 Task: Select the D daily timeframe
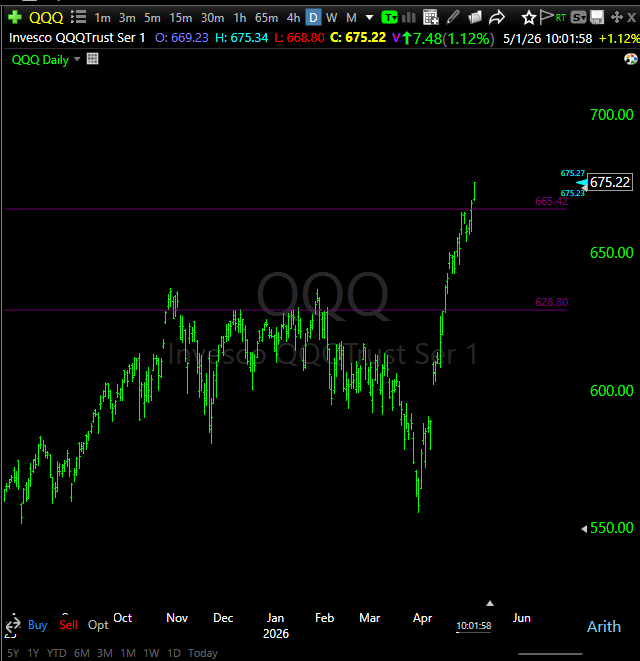[313, 18]
